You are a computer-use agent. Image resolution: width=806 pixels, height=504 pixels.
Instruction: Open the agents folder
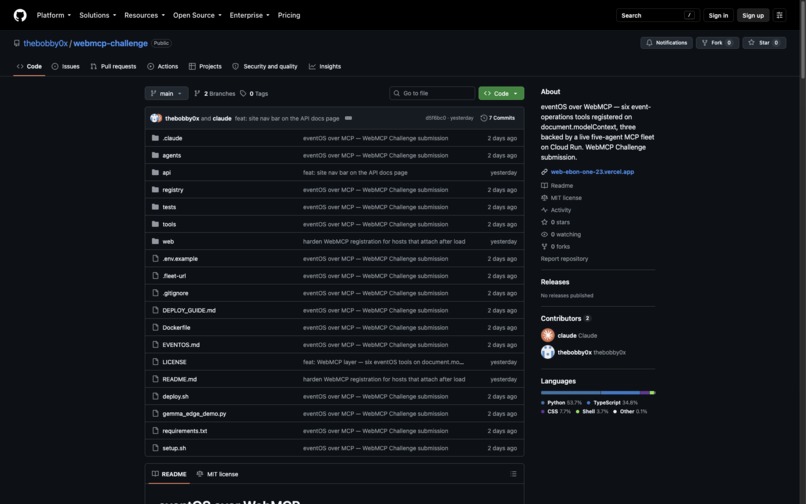pyautogui.click(x=172, y=155)
